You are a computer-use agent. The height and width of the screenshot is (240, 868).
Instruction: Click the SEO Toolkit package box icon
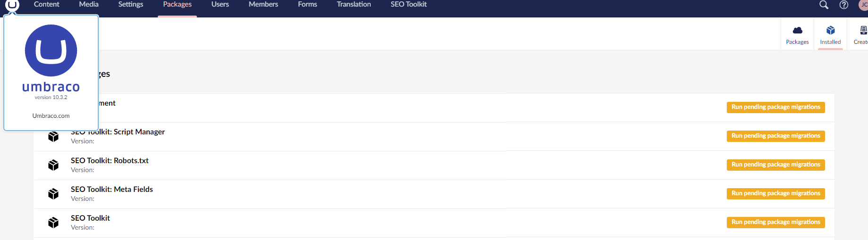coord(53,223)
